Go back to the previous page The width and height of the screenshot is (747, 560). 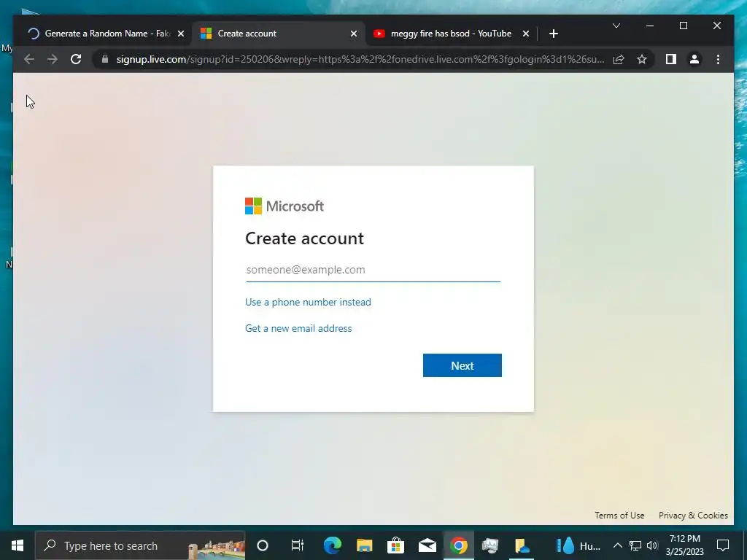point(29,59)
